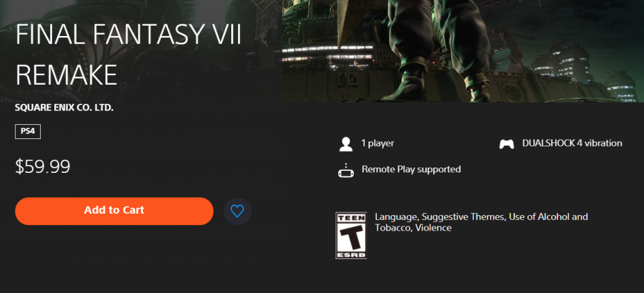Click the 1 player person icon
This screenshot has height=293, width=644.
[346, 144]
